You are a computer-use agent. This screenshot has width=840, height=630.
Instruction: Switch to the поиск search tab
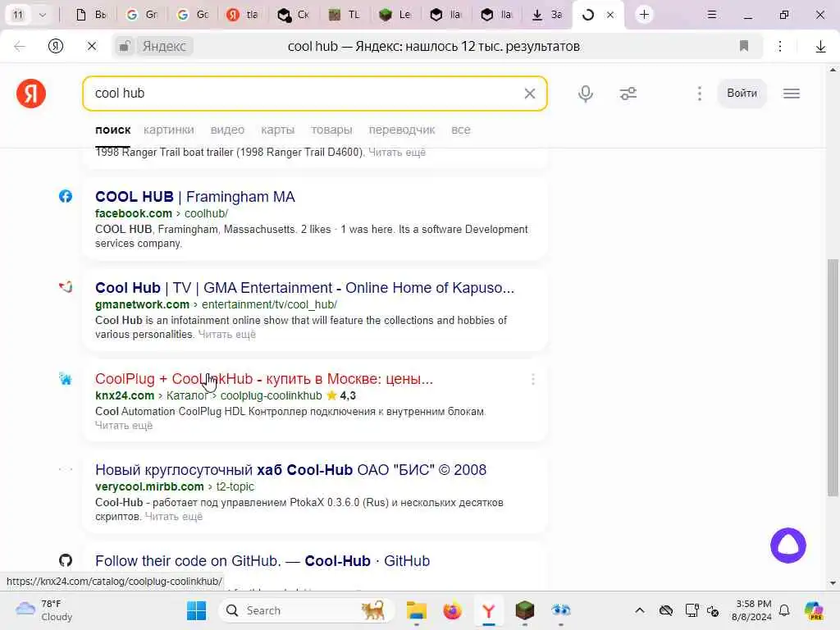coord(113,130)
